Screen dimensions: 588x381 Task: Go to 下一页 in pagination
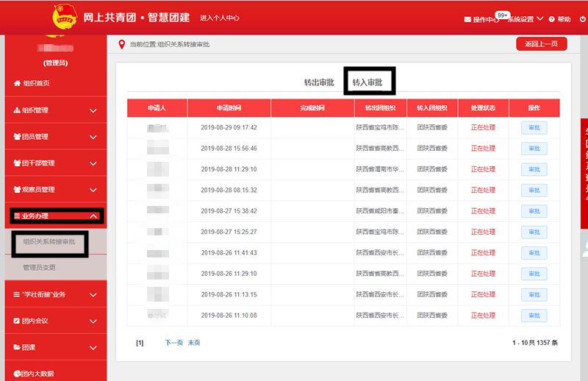point(174,343)
